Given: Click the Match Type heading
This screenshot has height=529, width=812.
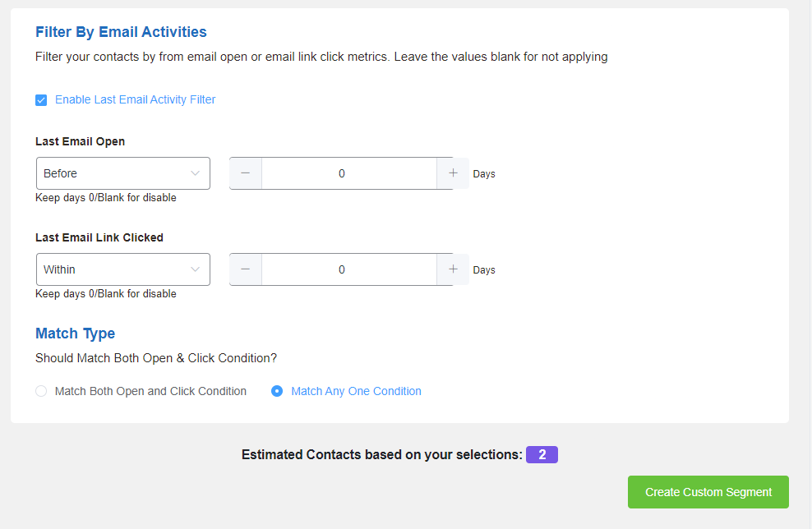Looking at the screenshot, I should coord(75,333).
